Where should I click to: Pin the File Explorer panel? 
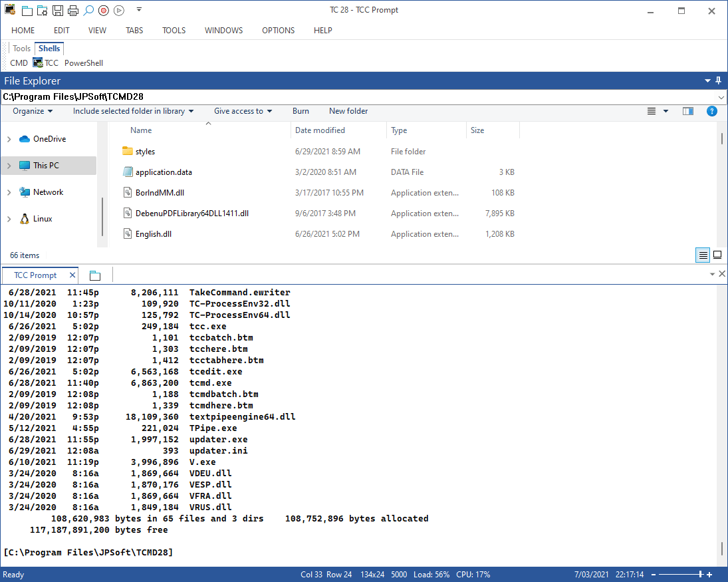[x=718, y=81]
